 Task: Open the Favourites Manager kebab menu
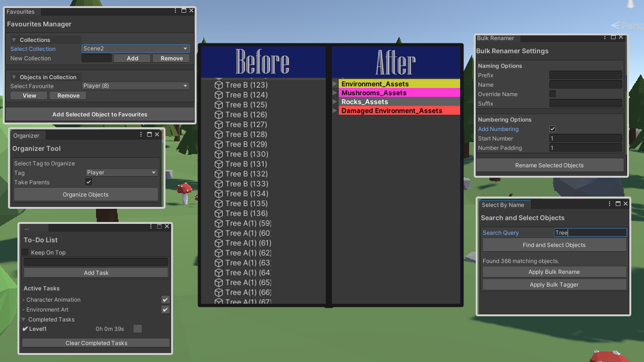coord(175,10)
